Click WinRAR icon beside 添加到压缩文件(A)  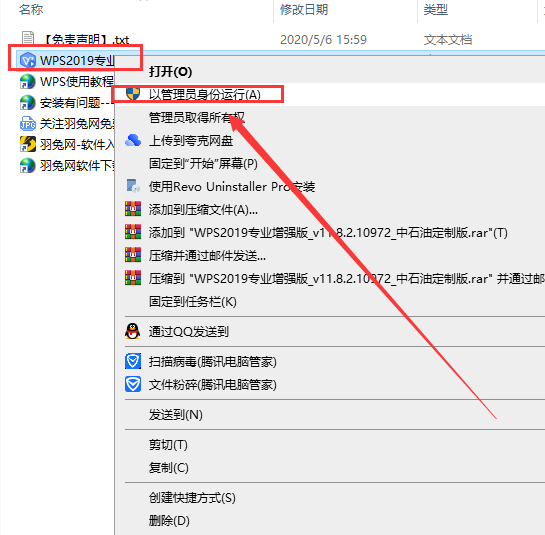[133, 209]
